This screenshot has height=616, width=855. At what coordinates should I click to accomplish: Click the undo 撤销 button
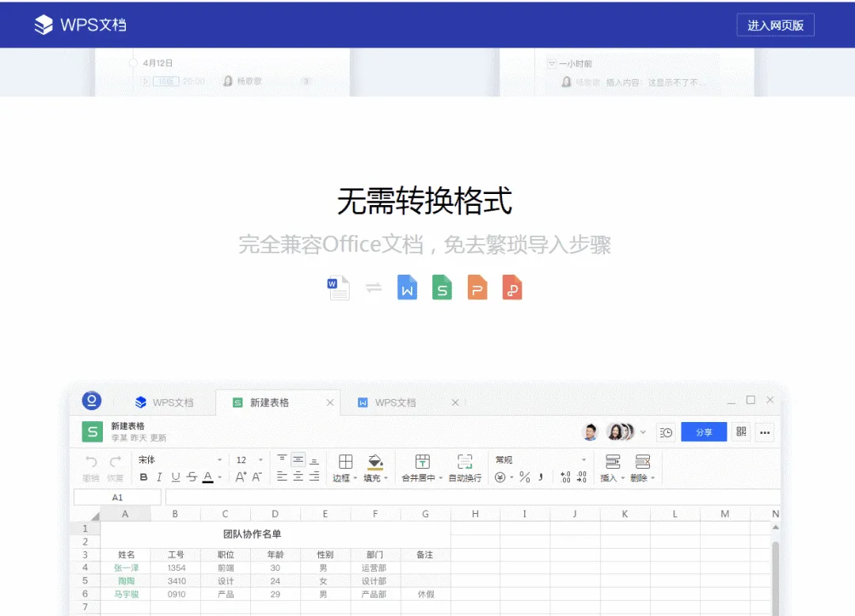[91, 469]
